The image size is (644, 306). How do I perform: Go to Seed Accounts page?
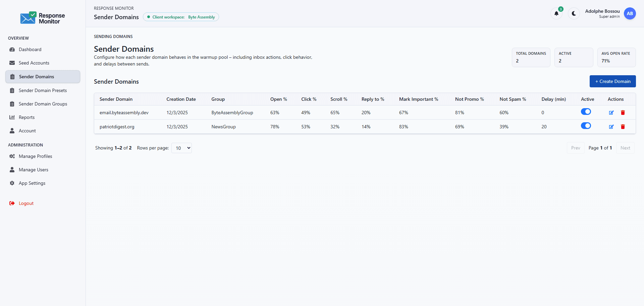point(34,63)
